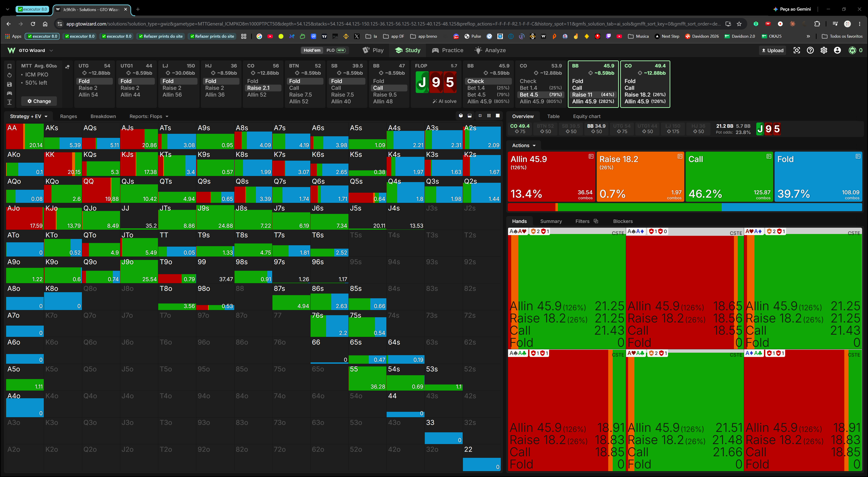Click the reset/undo arrow sidebar icon
868x477 pixels.
pos(9,75)
